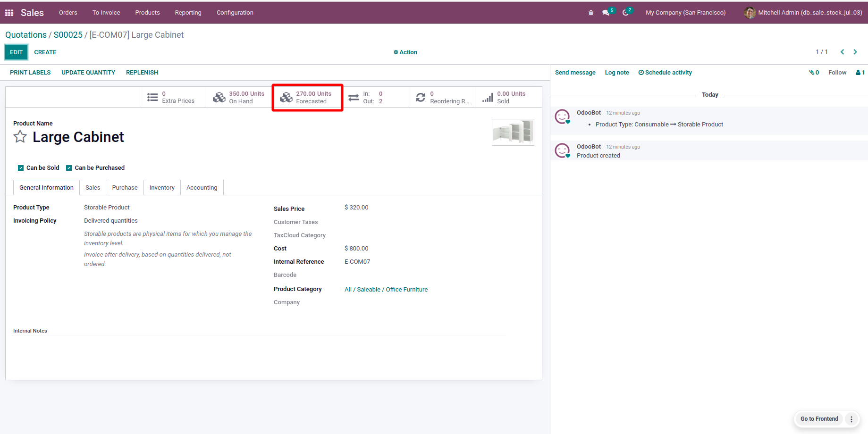Click Schedule activity in chatter

tap(665, 73)
